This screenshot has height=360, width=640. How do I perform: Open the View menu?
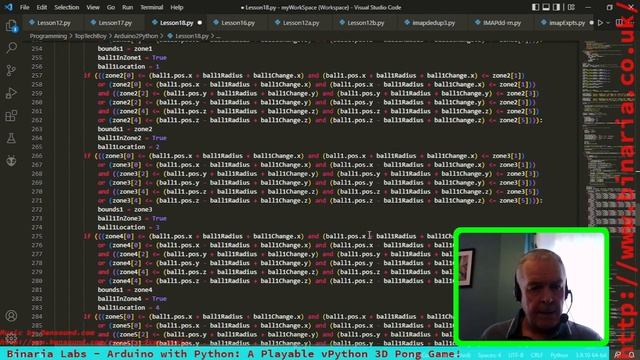93,7
